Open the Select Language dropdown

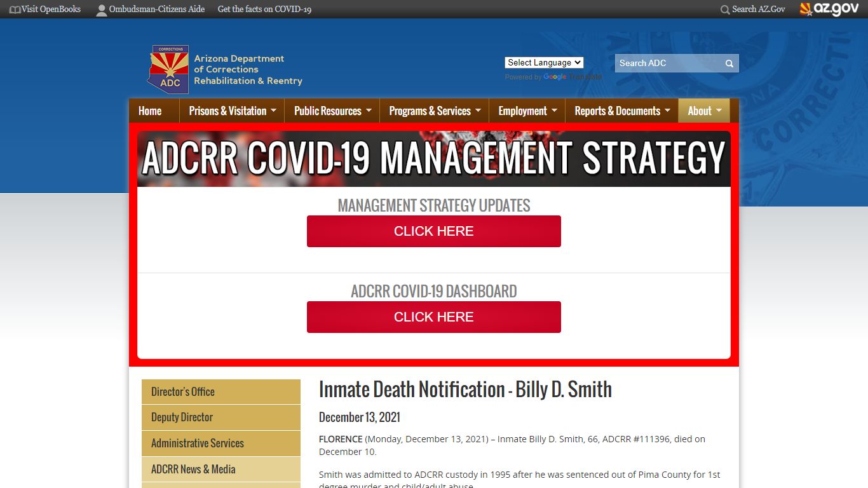click(x=544, y=62)
